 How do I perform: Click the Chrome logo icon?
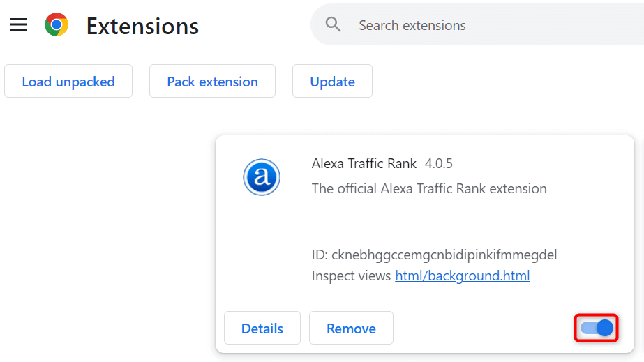pos(57,25)
